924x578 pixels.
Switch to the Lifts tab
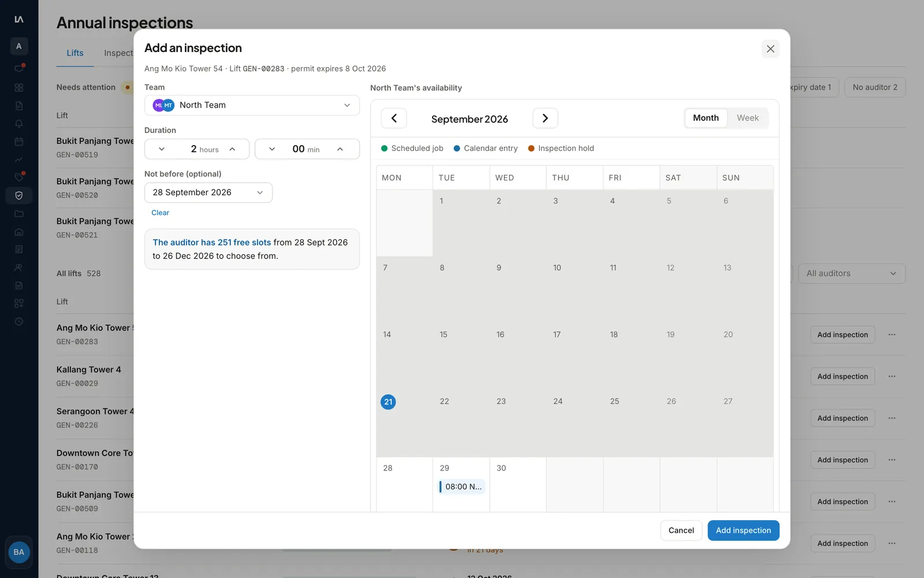(x=75, y=53)
